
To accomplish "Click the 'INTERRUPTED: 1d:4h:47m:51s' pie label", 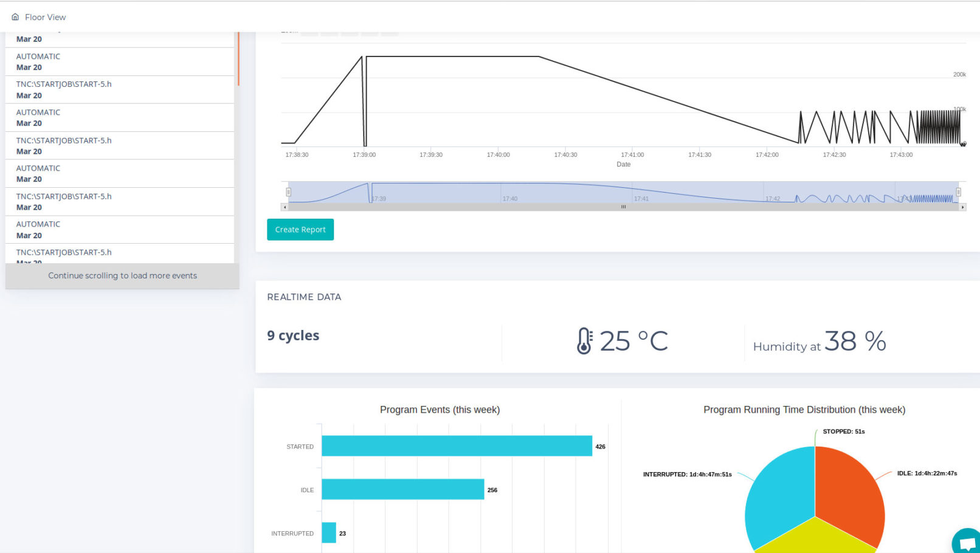I will [688, 475].
